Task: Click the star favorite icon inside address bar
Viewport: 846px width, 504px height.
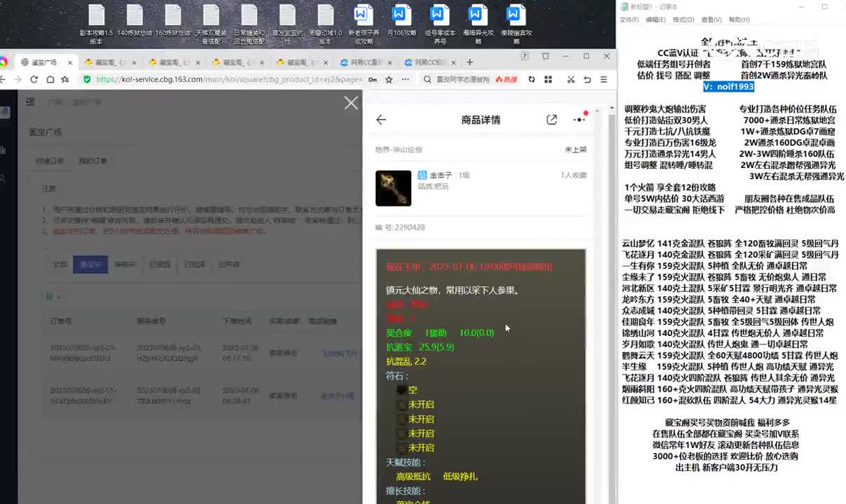Action: pyautogui.click(x=389, y=80)
